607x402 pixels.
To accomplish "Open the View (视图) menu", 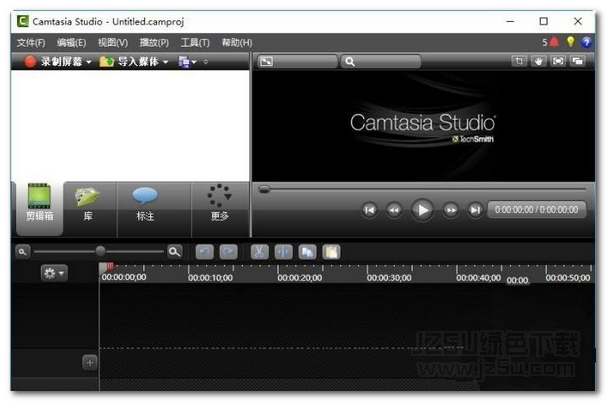I will pos(113,43).
